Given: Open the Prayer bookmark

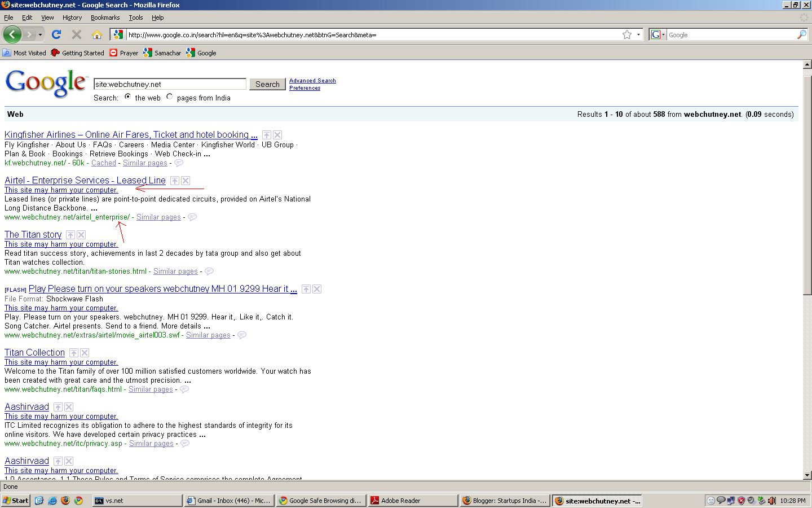Looking at the screenshot, I should tap(123, 53).
